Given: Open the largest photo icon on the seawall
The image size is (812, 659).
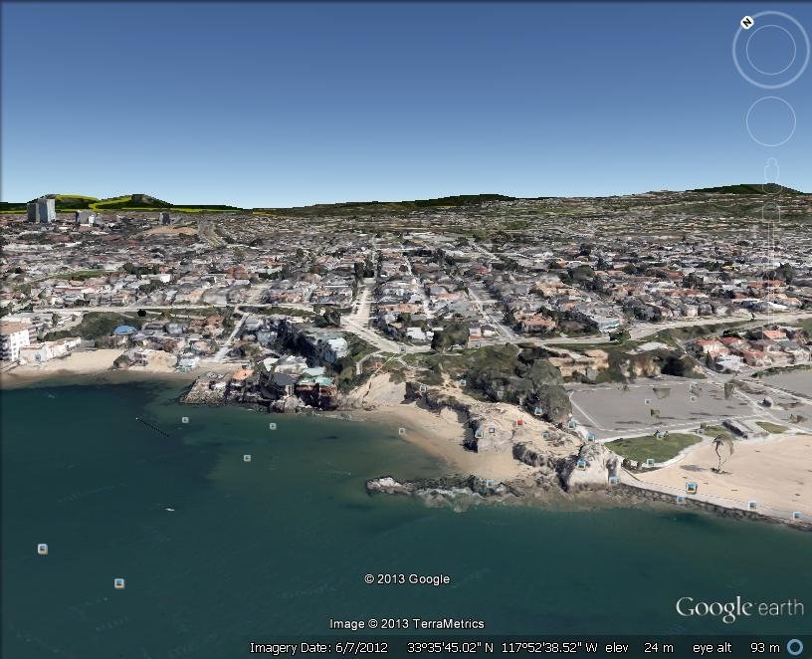Looking at the screenshot, I should tap(692, 488).
